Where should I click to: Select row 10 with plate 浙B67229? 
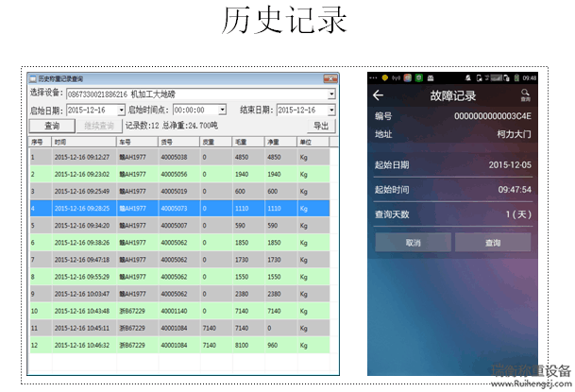pyautogui.click(x=179, y=311)
